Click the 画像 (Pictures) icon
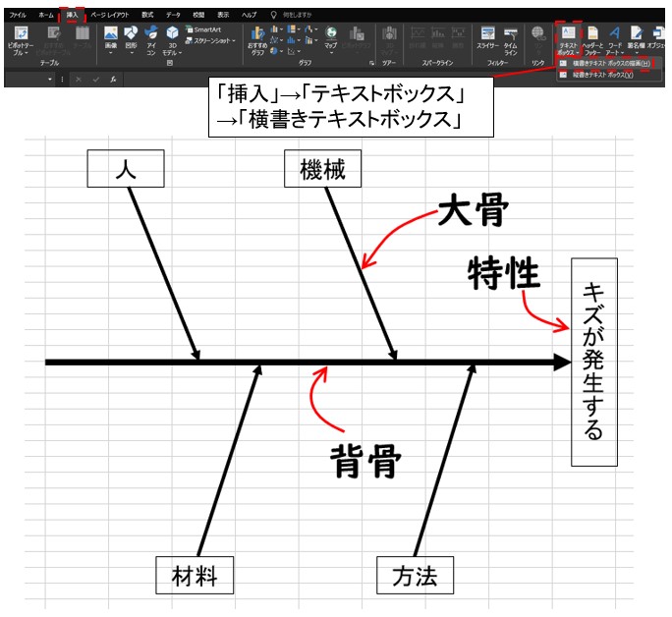The height and width of the screenshot is (617, 672). [x=110, y=39]
